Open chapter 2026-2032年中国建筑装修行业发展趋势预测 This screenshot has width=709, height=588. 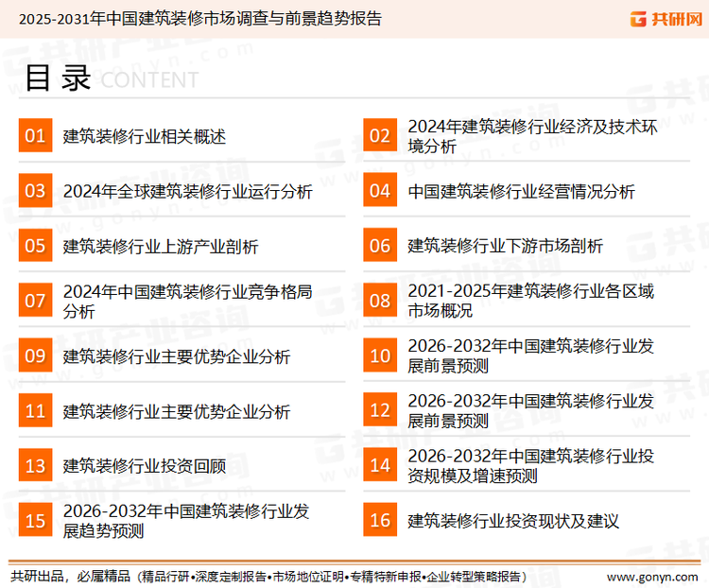(186, 521)
